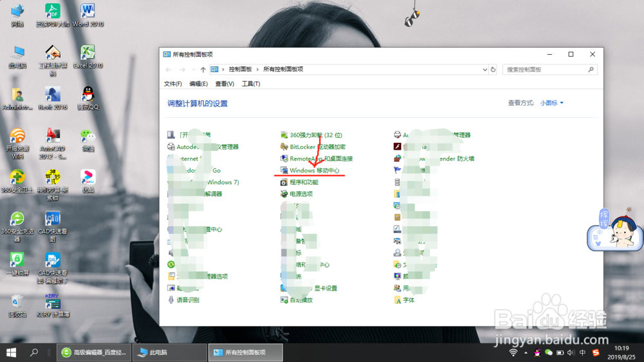Open 程序和功能 in Control Panel
The width and height of the screenshot is (644, 362).
(299, 182)
